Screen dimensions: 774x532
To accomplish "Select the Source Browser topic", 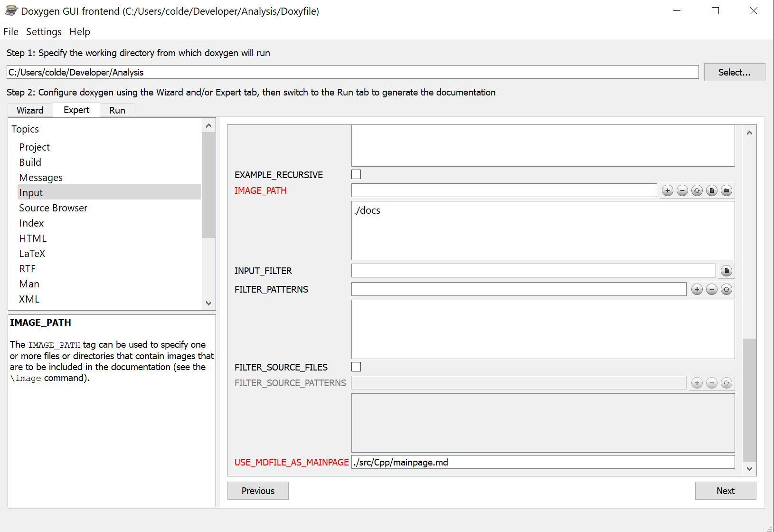I will pyautogui.click(x=53, y=208).
